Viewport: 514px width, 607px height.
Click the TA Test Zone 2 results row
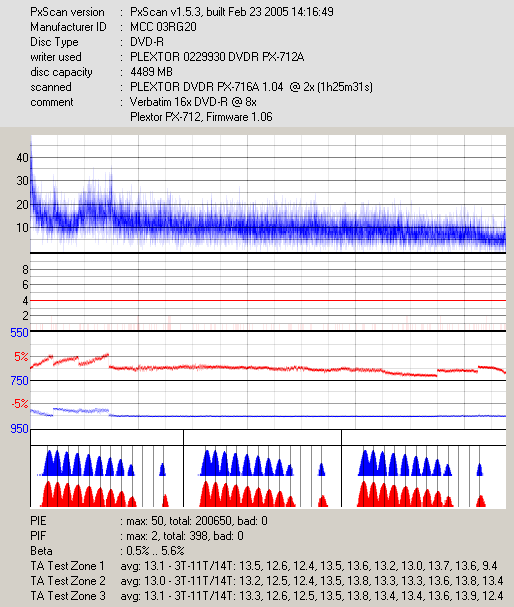point(267,581)
